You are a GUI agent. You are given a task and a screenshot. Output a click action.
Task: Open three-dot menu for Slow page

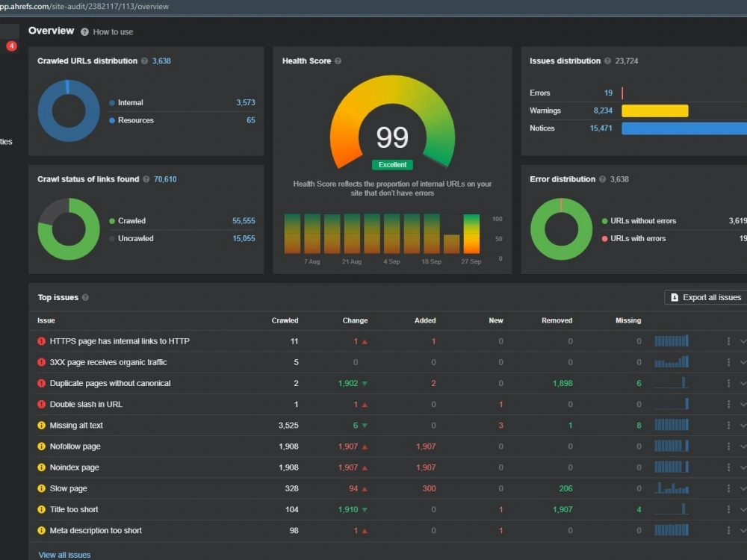click(728, 488)
